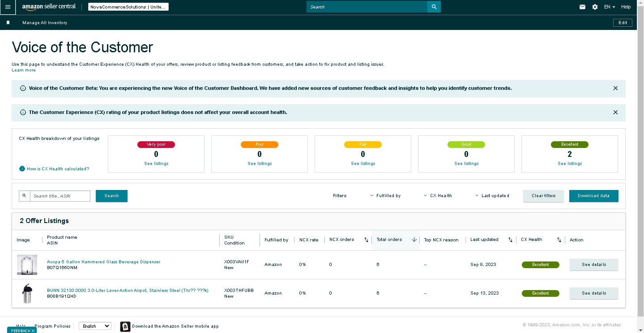
Task: Click the yellow Fair badge
Action: (363, 144)
